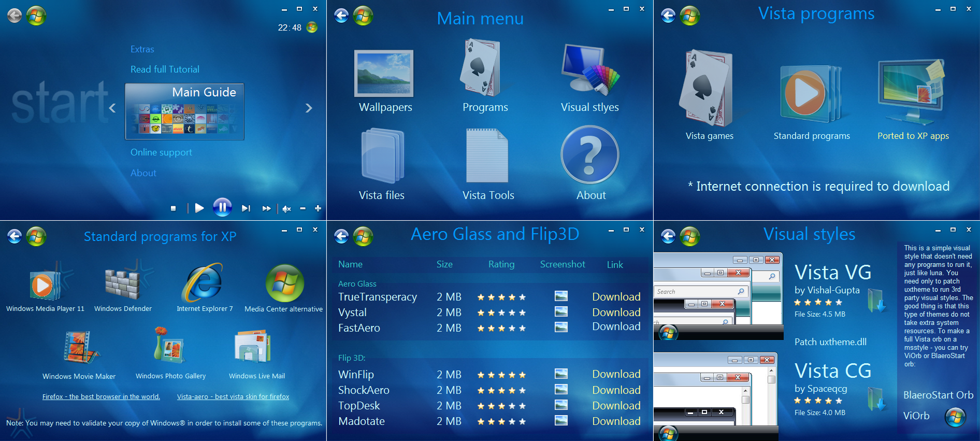Image resolution: width=980 pixels, height=441 pixels.
Task: Go to previous guide with left chevron
Action: click(x=112, y=108)
